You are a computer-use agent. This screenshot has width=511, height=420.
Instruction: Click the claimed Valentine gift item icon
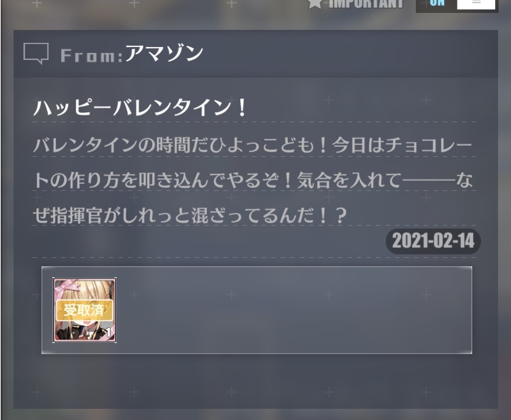coord(85,310)
